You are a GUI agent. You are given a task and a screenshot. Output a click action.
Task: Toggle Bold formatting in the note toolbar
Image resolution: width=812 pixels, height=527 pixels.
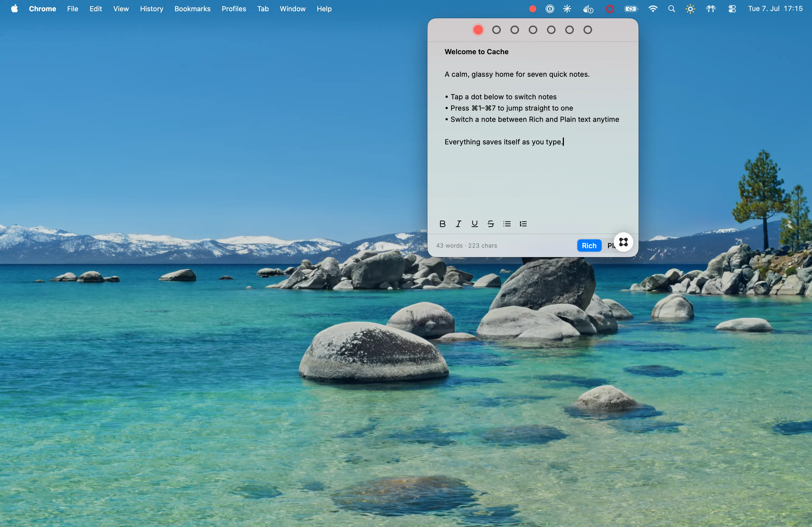click(442, 224)
